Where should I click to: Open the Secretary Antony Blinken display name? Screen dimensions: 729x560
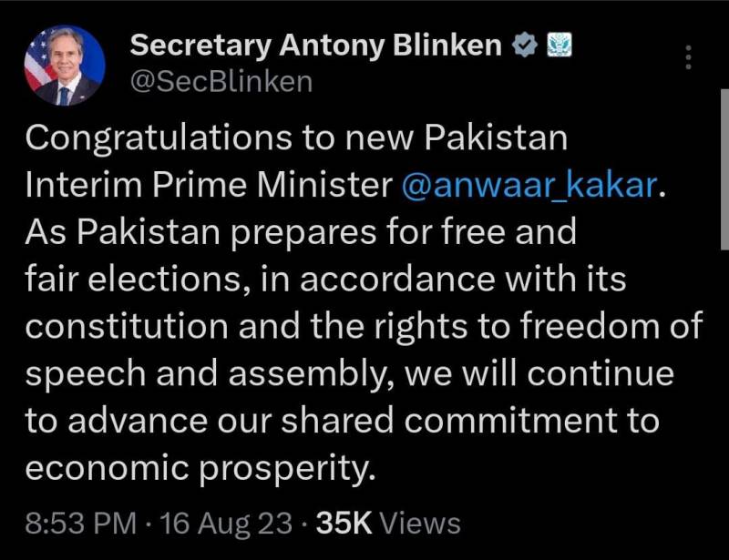click(x=316, y=46)
